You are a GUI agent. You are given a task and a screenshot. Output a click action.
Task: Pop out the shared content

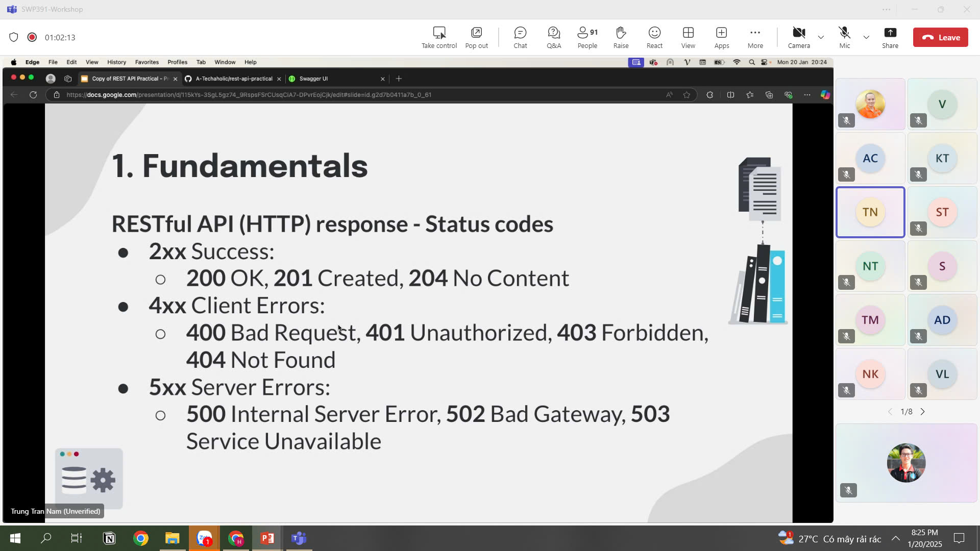pyautogui.click(x=476, y=37)
